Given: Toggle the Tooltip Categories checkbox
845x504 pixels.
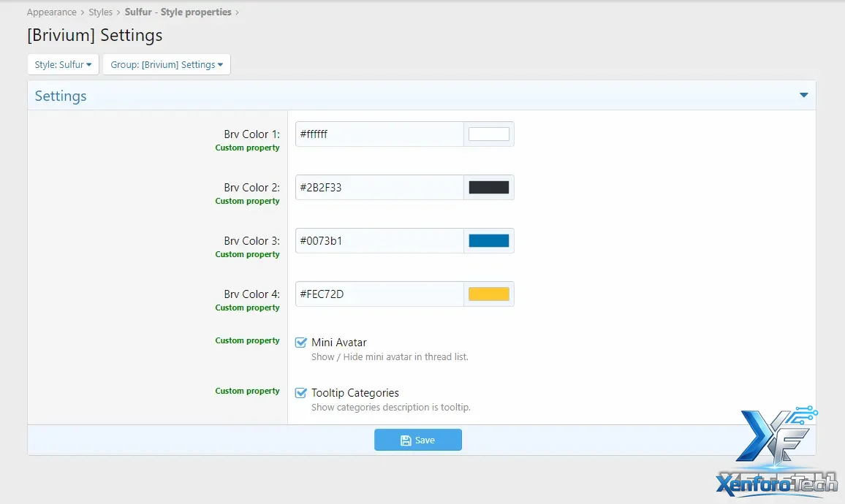Looking at the screenshot, I should pos(300,393).
